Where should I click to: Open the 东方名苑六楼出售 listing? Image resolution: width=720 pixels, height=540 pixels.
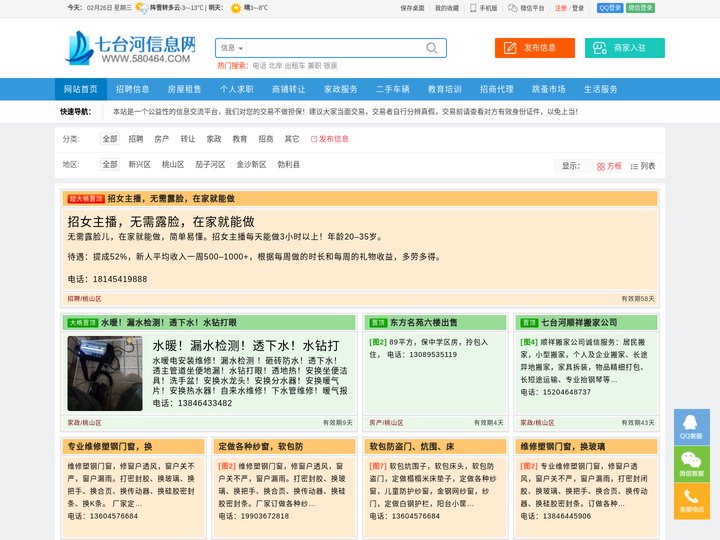pos(423,322)
